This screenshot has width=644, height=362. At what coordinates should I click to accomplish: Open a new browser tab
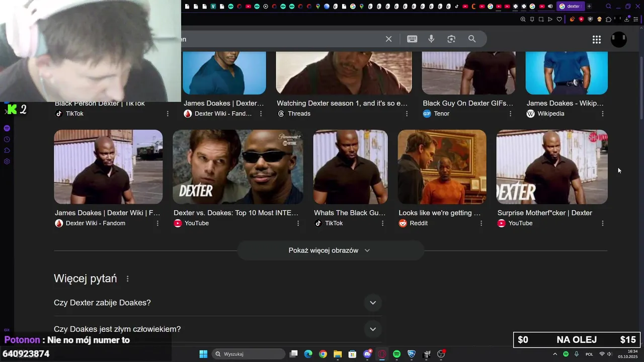pyautogui.click(x=589, y=7)
